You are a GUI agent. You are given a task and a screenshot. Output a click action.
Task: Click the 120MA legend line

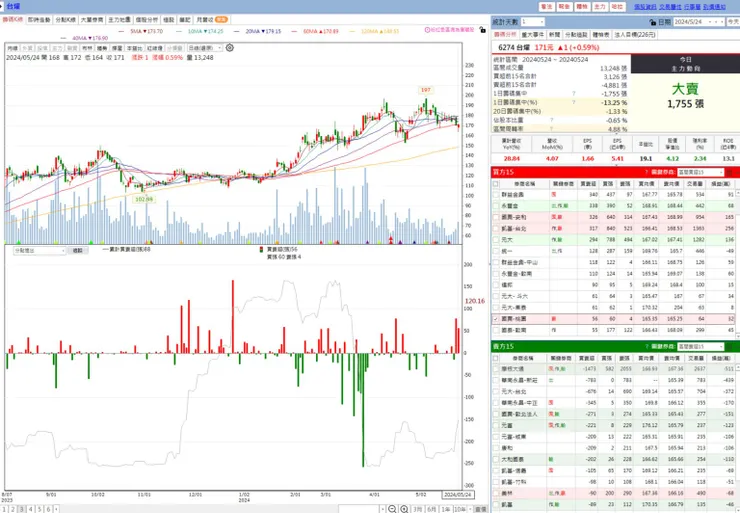(x=374, y=31)
